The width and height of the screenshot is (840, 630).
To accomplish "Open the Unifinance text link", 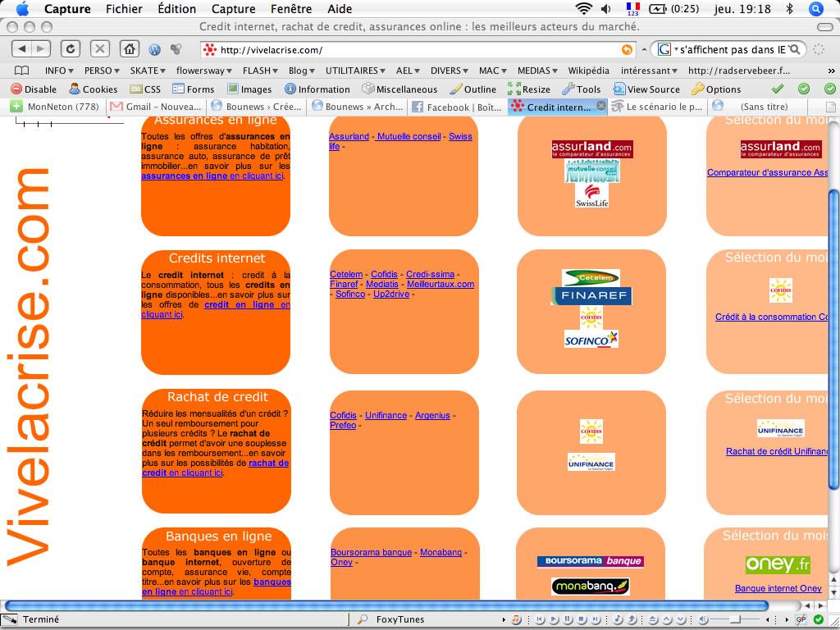I will [386, 415].
